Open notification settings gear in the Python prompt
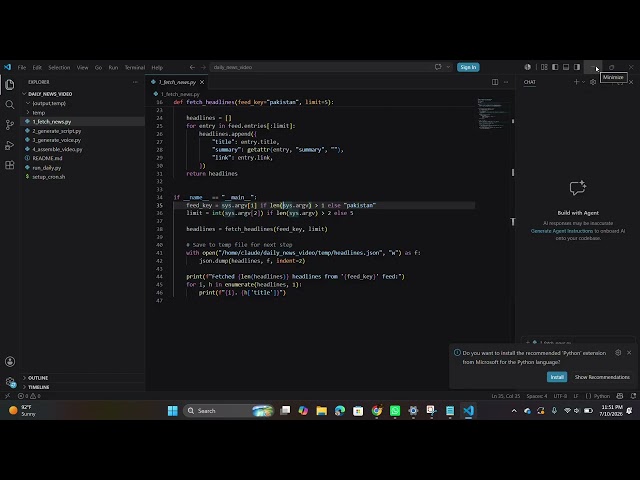The height and width of the screenshot is (480, 640). point(618,353)
